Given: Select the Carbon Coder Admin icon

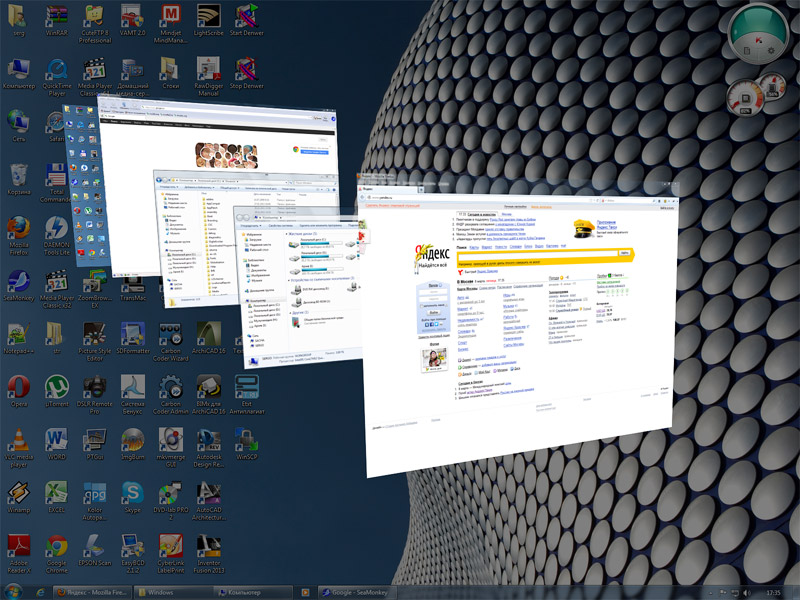Looking at the screenshot, I should [x=170, y=394].
